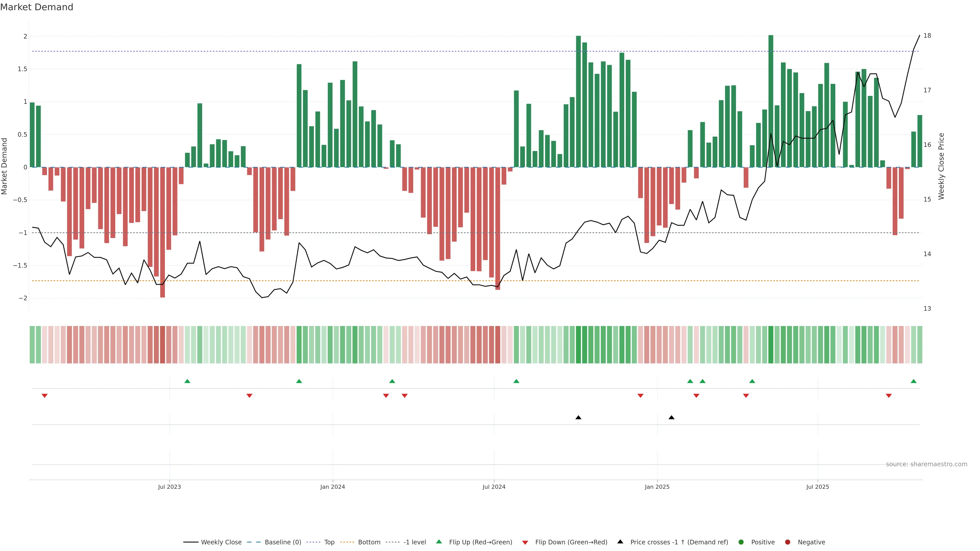
Task: Click the Positive green dot legend item
Action: pos(741,542)
